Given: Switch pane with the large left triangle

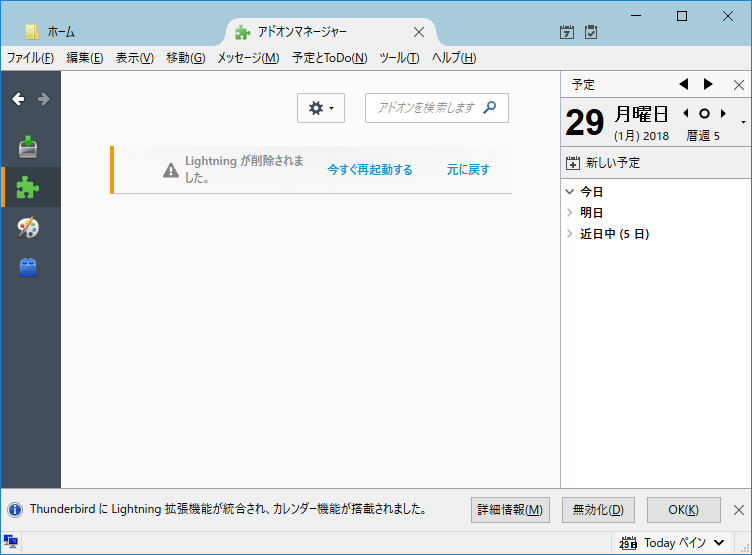Looking at the screenshot, I should [684, 84].
